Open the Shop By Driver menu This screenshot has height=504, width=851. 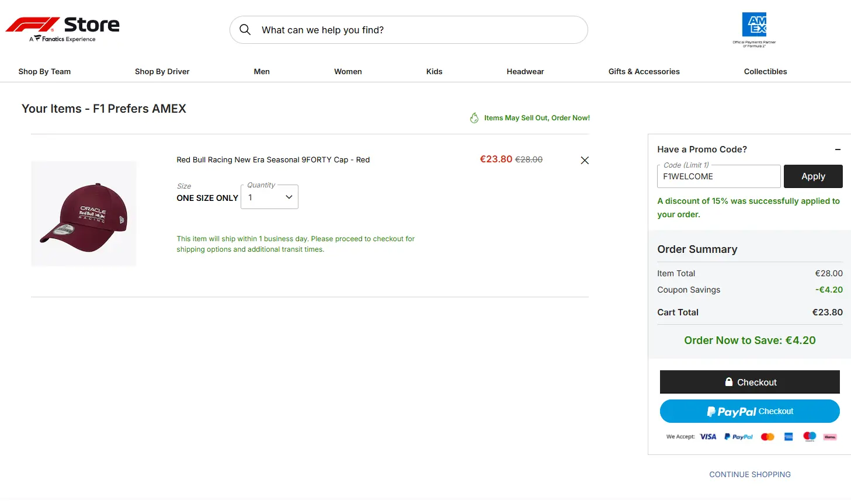pyautogui.click(x=162, y=71)
